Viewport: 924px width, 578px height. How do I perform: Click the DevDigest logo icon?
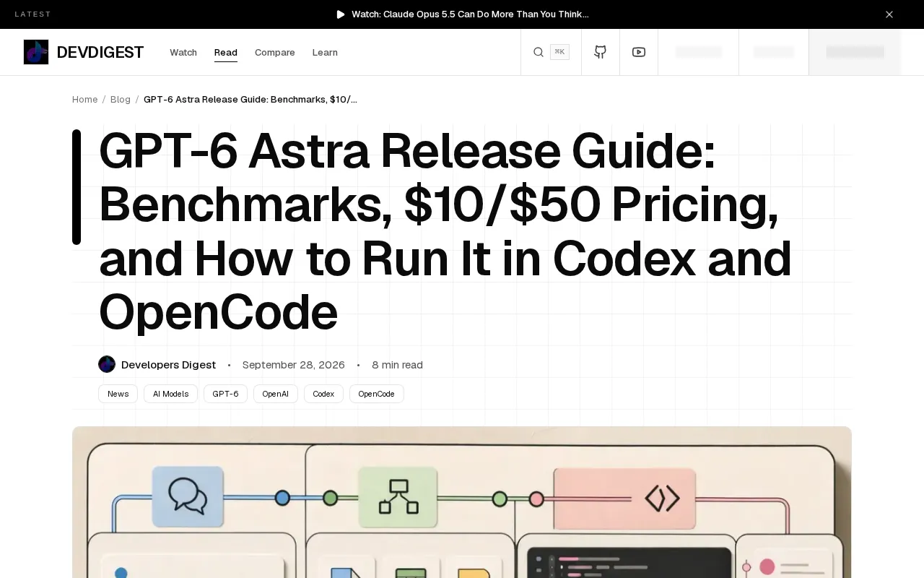click(36, 52)
